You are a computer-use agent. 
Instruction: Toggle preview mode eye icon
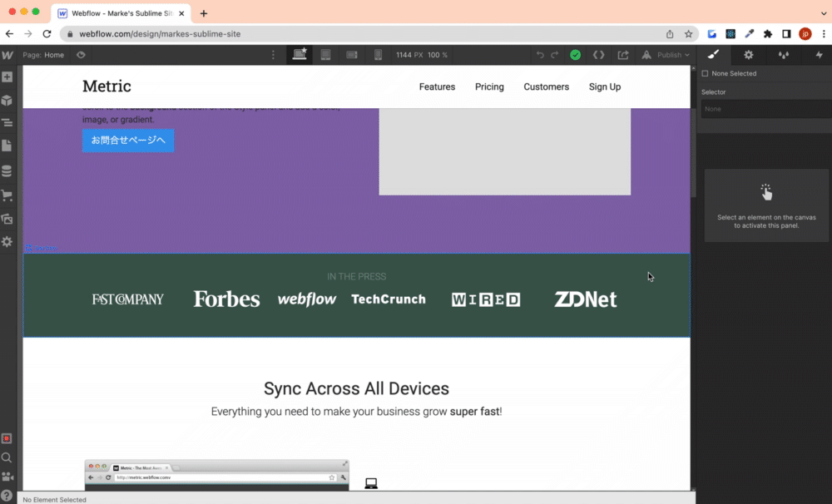point(81,55)
